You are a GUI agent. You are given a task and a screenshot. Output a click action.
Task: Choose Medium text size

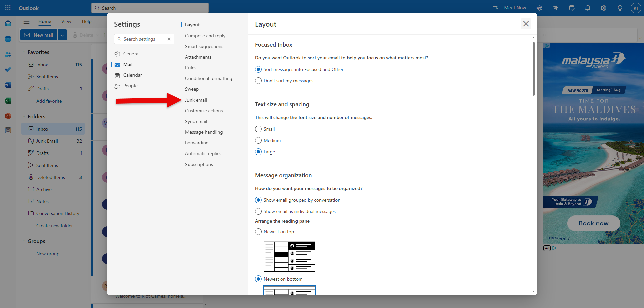258,140
